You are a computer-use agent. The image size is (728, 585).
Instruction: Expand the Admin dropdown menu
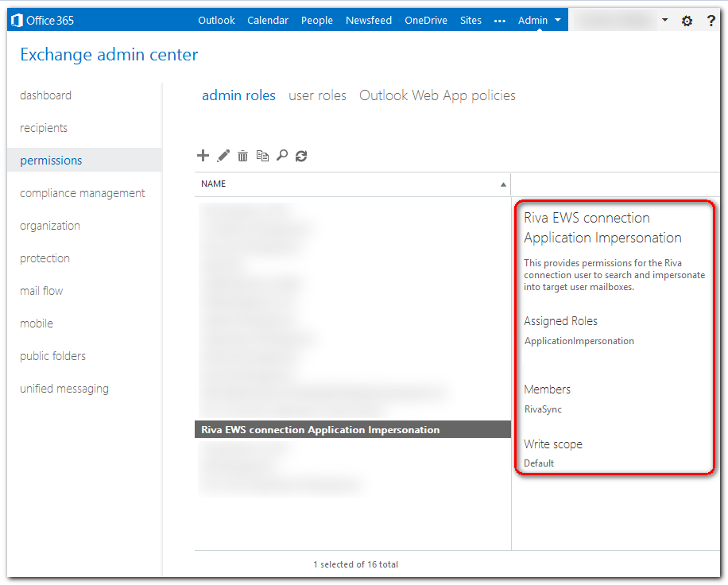(540, 21)
